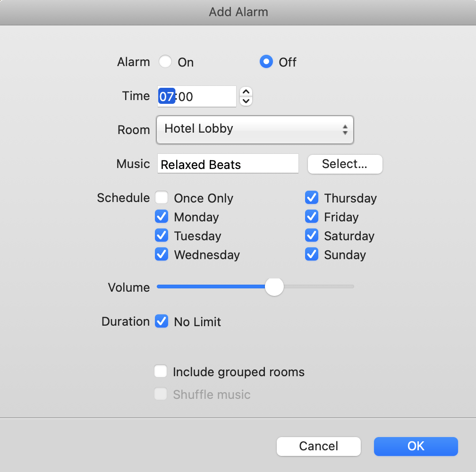Uncheck the Sunday checkbox
This screenshot has height=472, width=476.
[x=312, y=254]
